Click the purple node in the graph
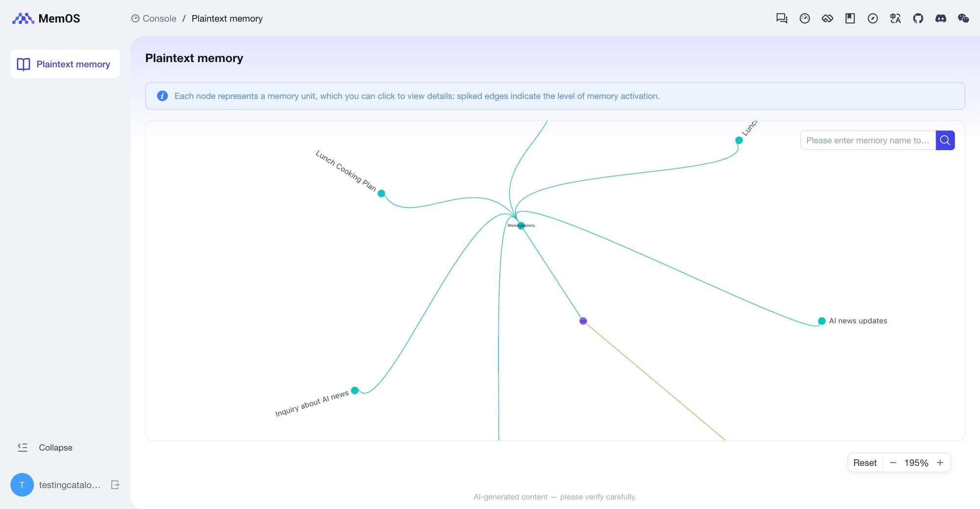 (583, 321)
